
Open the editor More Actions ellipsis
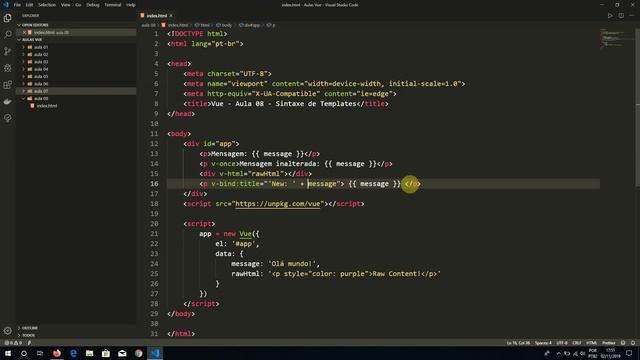[632, 16]
